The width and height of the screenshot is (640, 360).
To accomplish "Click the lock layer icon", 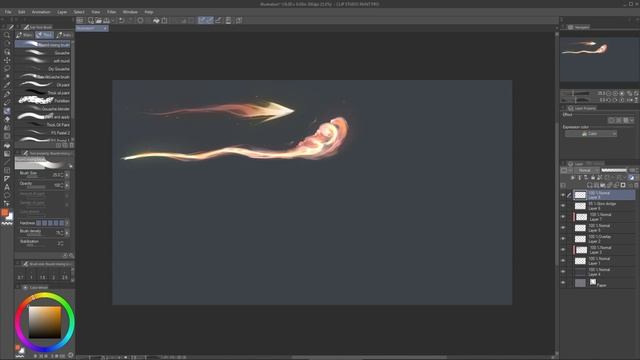I will [593, 178].
